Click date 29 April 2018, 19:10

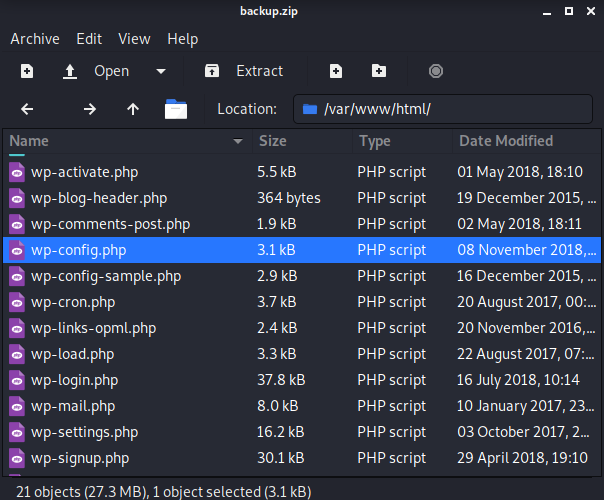(522, 458)
